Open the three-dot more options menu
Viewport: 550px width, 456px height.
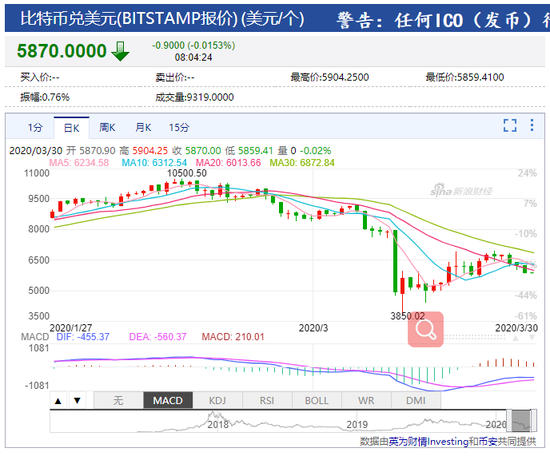532,125
